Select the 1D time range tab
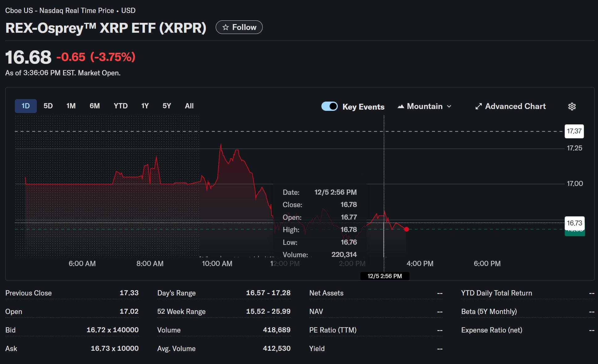Image resolution: width=598 pixels, height=364 pixels. 26,106
